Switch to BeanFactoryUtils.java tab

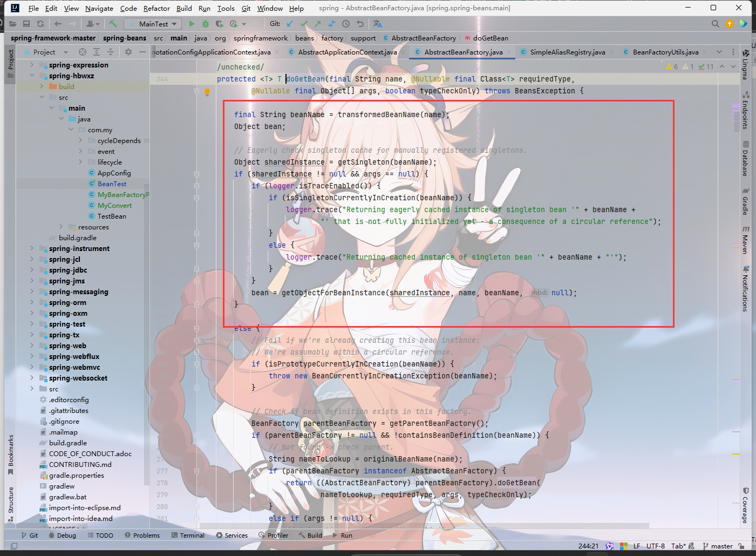point(665,52)
